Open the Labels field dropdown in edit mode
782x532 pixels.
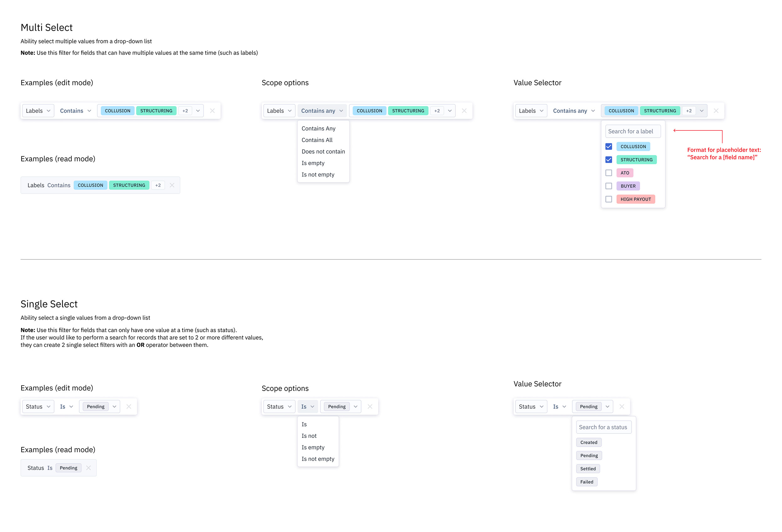(x=38, y=111)
